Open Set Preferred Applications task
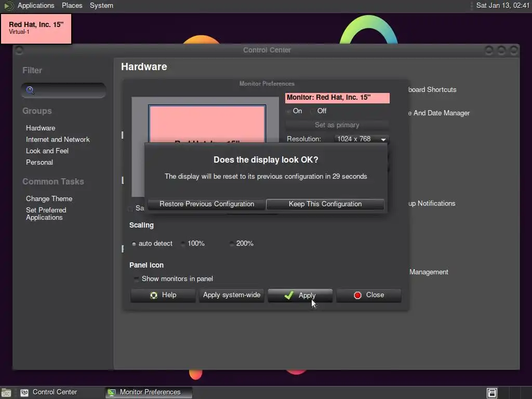Screen dimensions: 532x399 pos(46,214)
